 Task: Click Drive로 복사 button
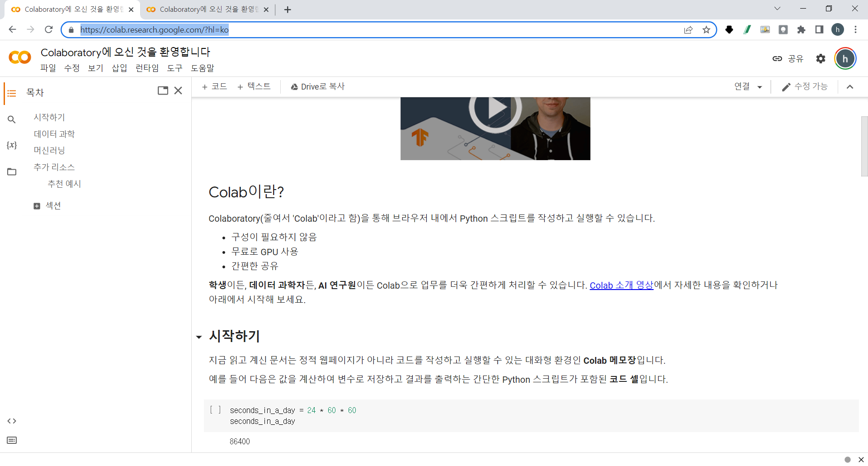(x=318, y=86)
